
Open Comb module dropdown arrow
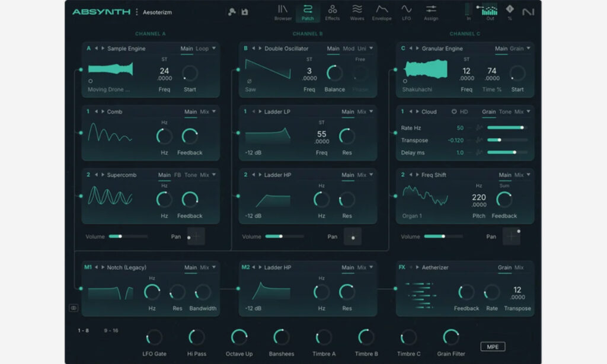click(213, 111)
